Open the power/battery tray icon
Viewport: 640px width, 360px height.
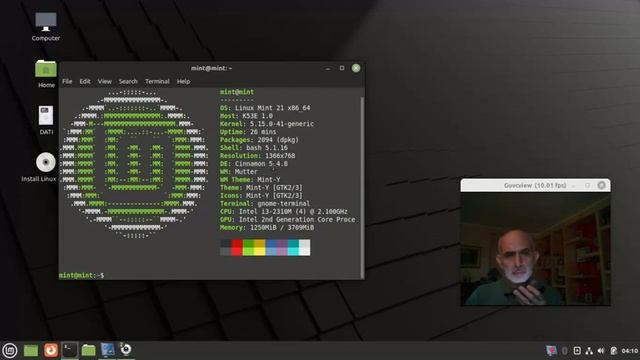(613, 351)
